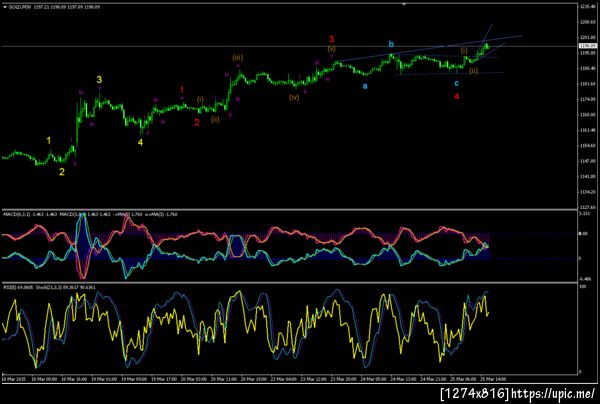Click the 25 Mar 14:00 time label
This screenshot has height=404, width=600.
coord(493,379)
